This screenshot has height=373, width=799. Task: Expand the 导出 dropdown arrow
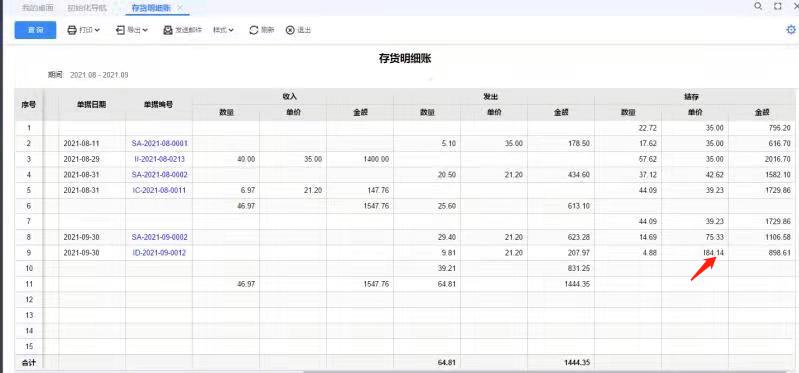point(145,30)
